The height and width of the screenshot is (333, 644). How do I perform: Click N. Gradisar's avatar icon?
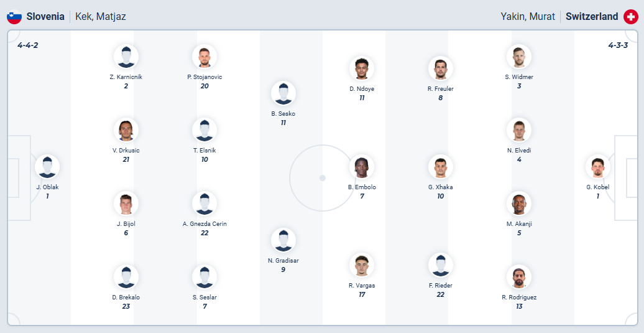pyautogui.click(x=283, y=240)
